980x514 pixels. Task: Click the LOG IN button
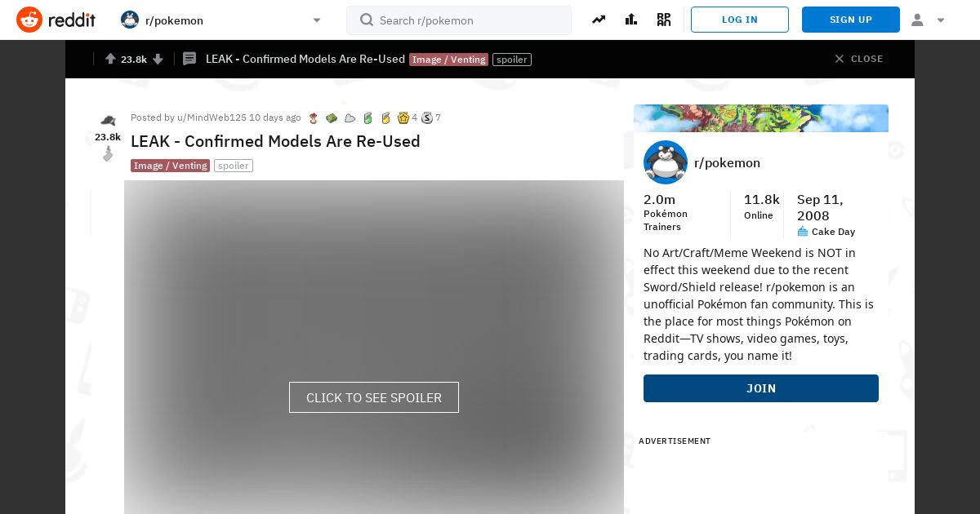coord(740,20)
